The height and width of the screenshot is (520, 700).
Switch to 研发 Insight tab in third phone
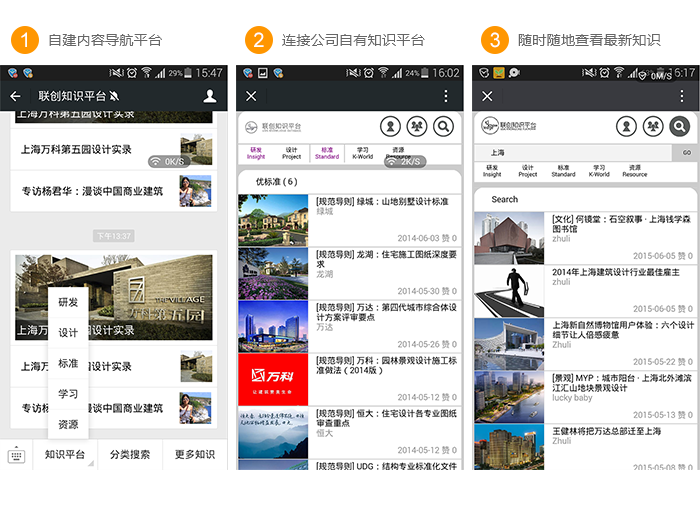click(492, 171)
